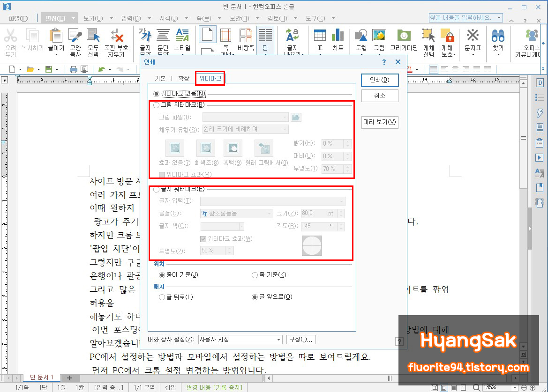Select 종이 기준 position option

162,275
